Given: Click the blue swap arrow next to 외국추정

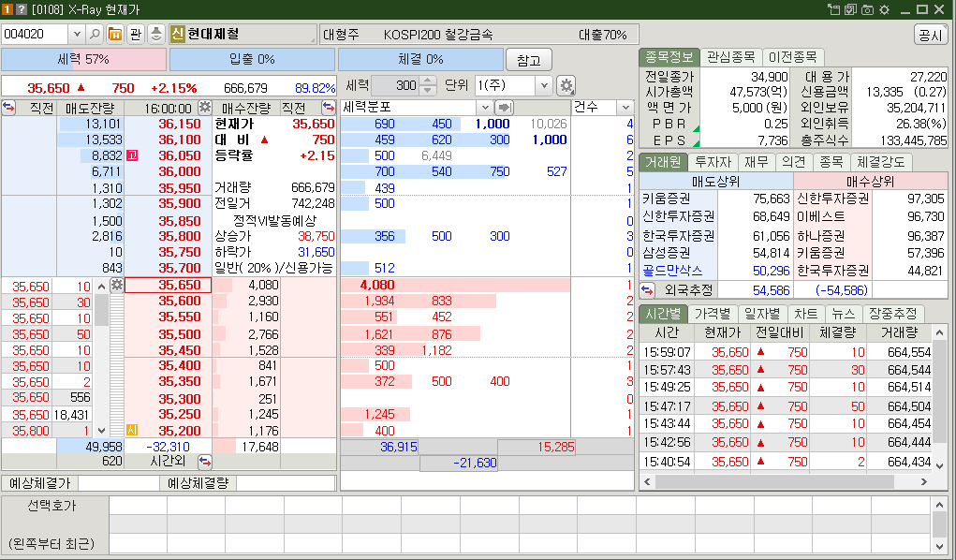Looking at the screenshot, I should (x=646, y=290).
